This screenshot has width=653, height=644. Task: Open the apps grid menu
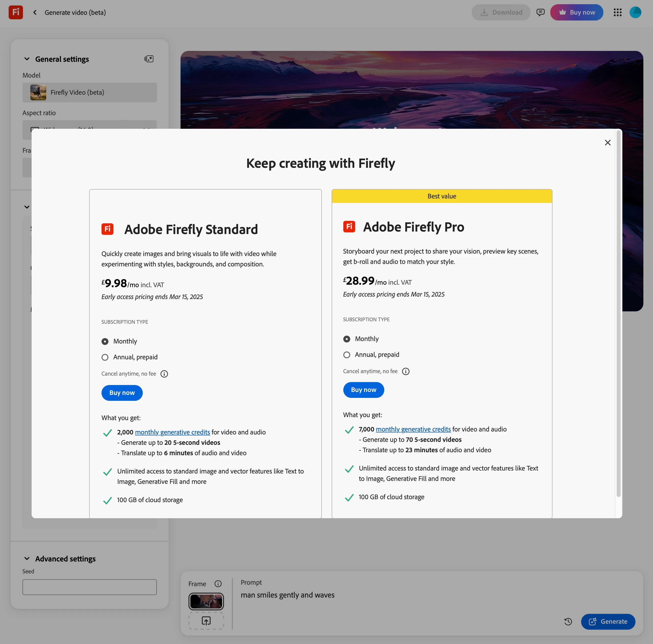(617, 13)
